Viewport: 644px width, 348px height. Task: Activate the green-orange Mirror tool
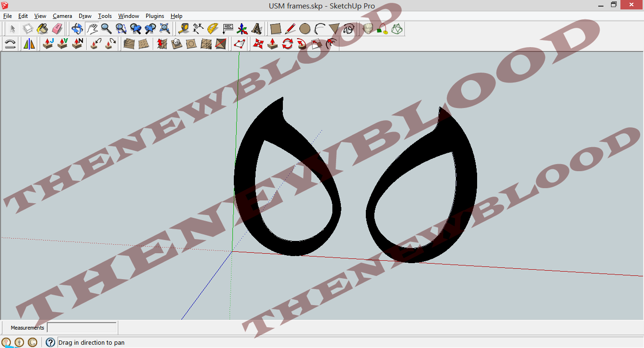[x=29, y=44]
